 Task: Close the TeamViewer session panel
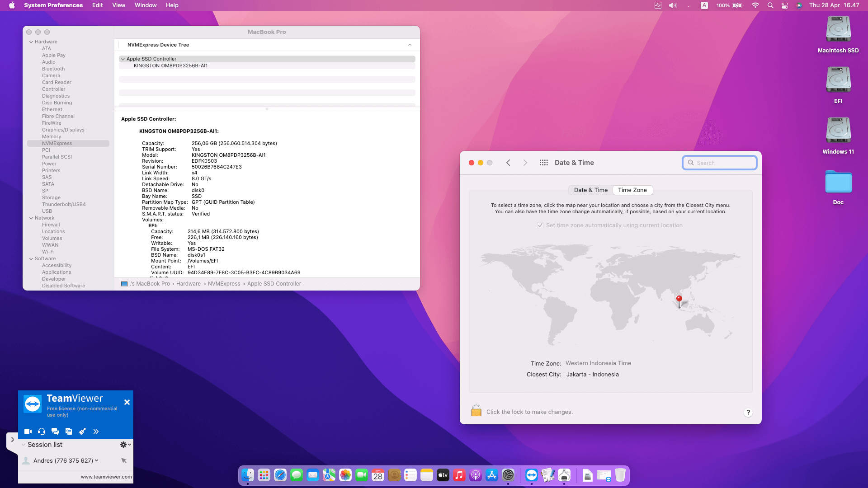[x=127, y=402]
